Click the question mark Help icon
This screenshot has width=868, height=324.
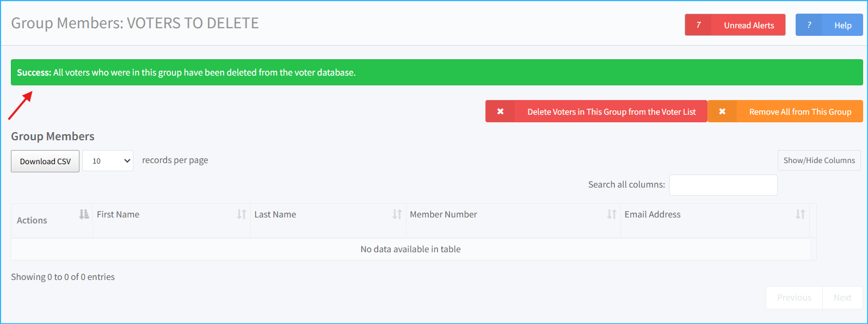click(x=809, y=25)
